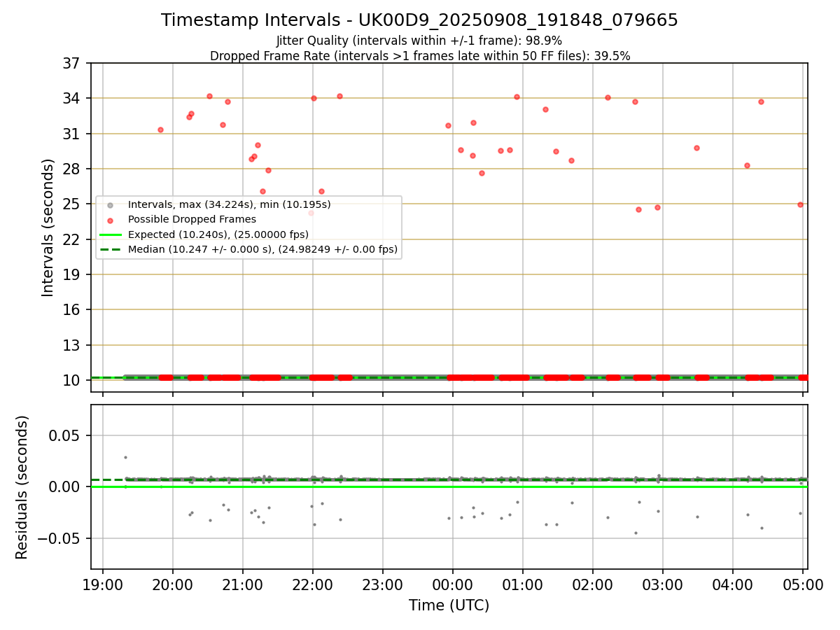Click the "20:00" x-axis tick label
Image resolution: width=840 pixels, height=630 pixels.
[x=173, y=584]
